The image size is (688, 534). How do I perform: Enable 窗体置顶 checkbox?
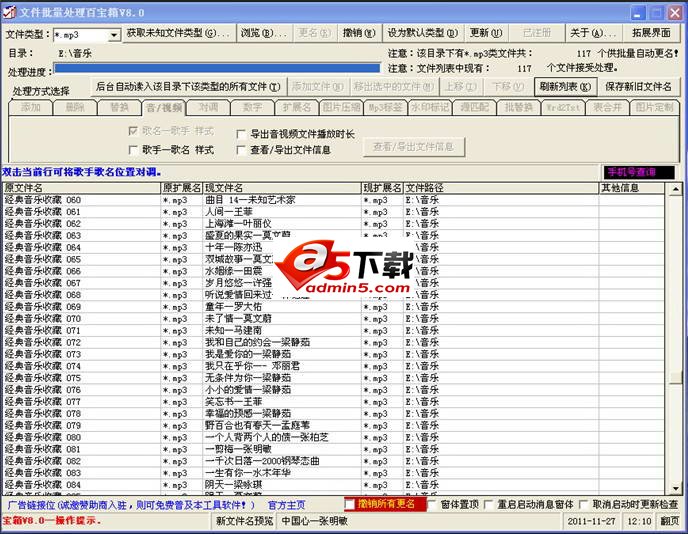pyautogui.click(x=432, y=505)
